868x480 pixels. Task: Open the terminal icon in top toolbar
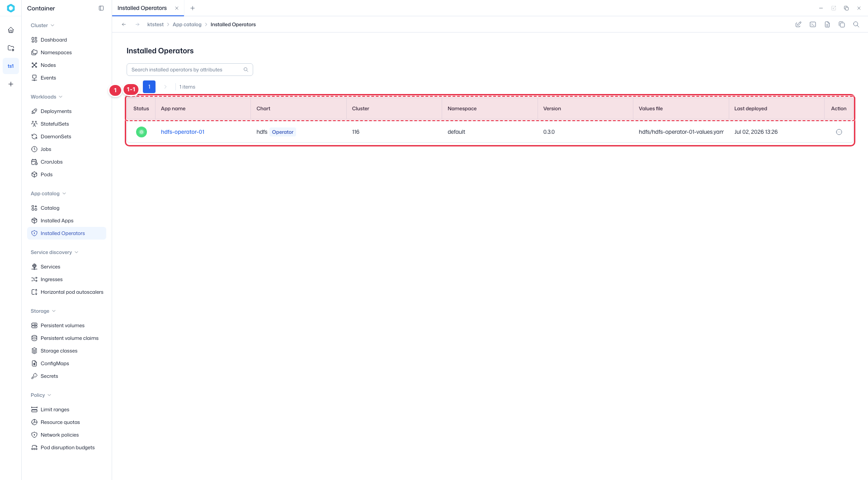tap(813, 24)
